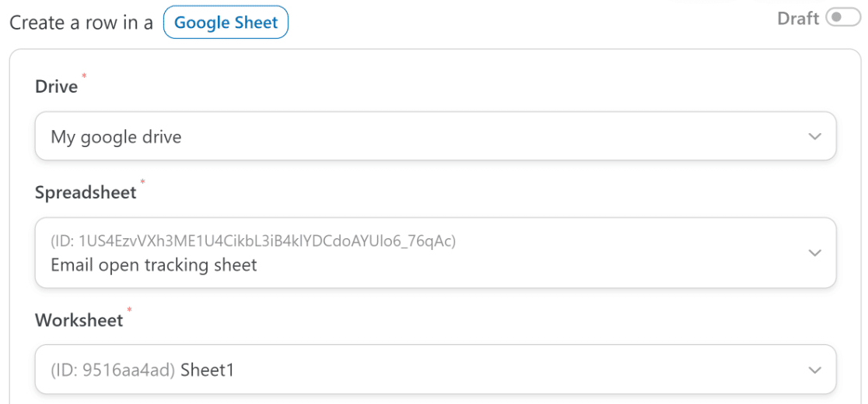Click the 'Create a row in a' heading text

[82, 23]
